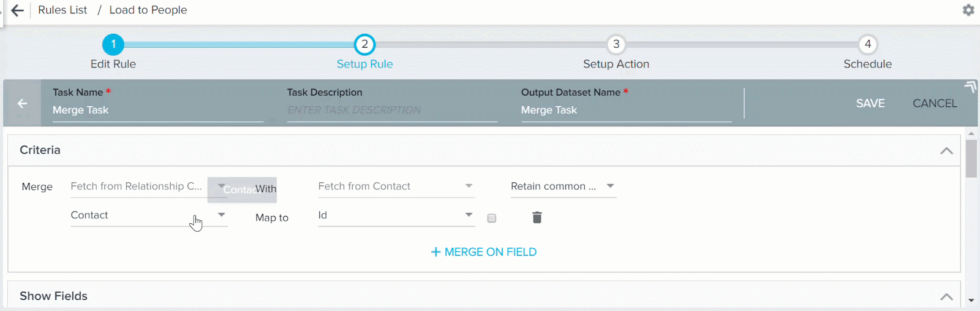Screen dimensions: 980x311
Task: Click the white back arrow in task header
Action: point(22,104)
